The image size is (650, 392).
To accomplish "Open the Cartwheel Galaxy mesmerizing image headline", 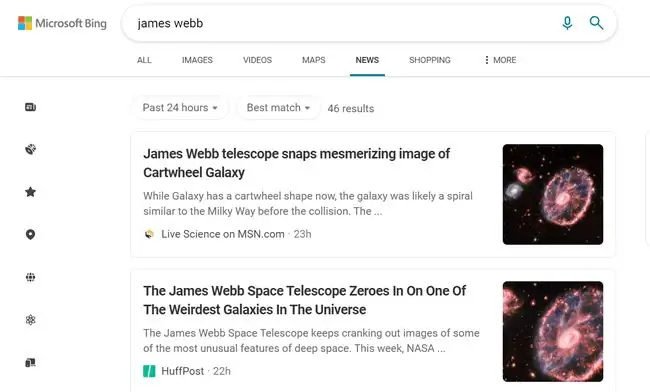I will (x=296, y=163).
